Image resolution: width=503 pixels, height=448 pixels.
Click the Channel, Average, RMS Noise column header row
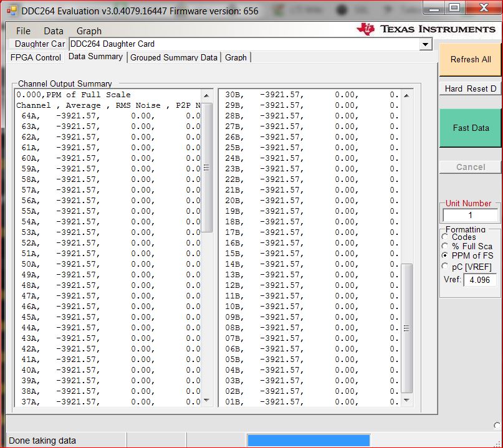108,105
